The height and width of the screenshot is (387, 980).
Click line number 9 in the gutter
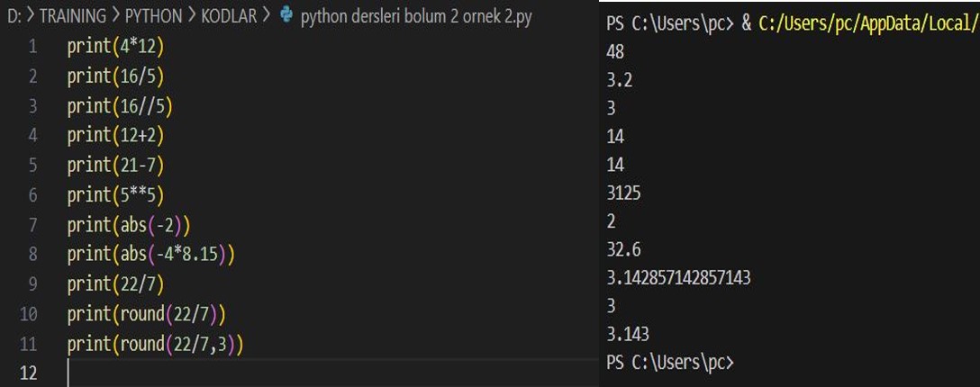click(x=33, y=284)
